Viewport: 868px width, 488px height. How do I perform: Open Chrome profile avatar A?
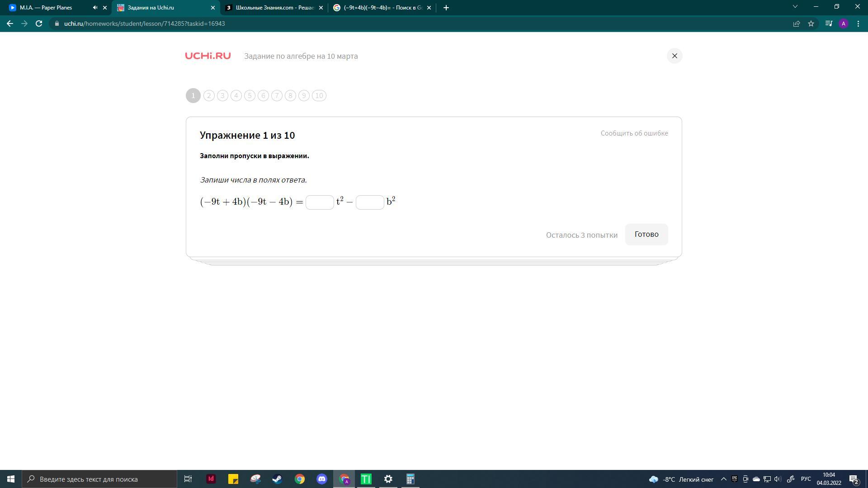(843, 23)
